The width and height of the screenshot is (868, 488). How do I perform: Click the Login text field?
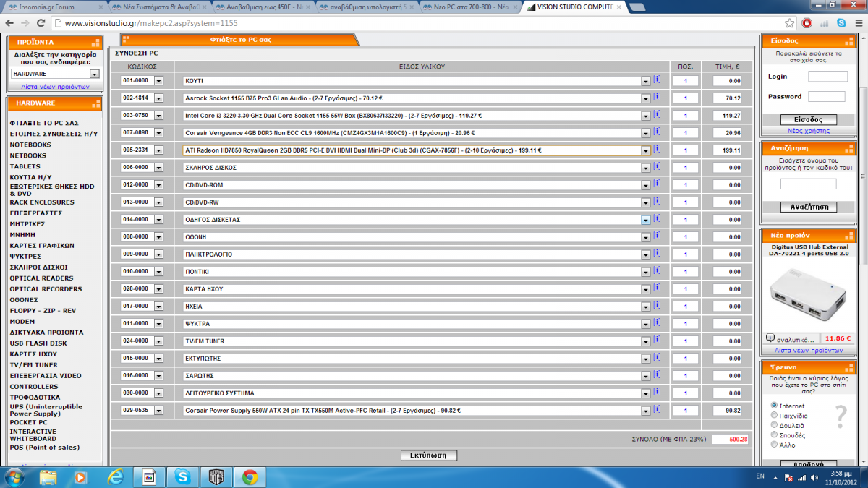tap(827, 76)
